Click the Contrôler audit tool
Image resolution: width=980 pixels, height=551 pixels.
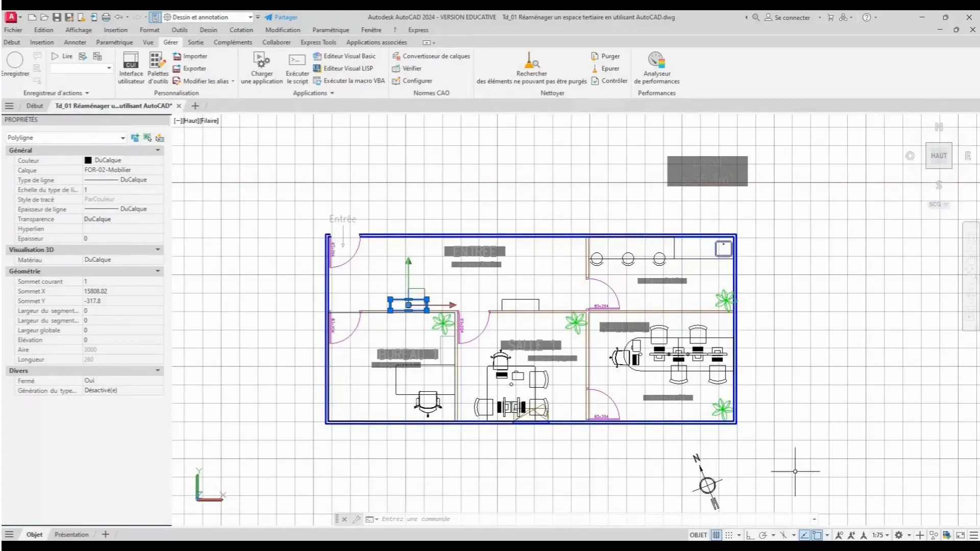point(609,81)
